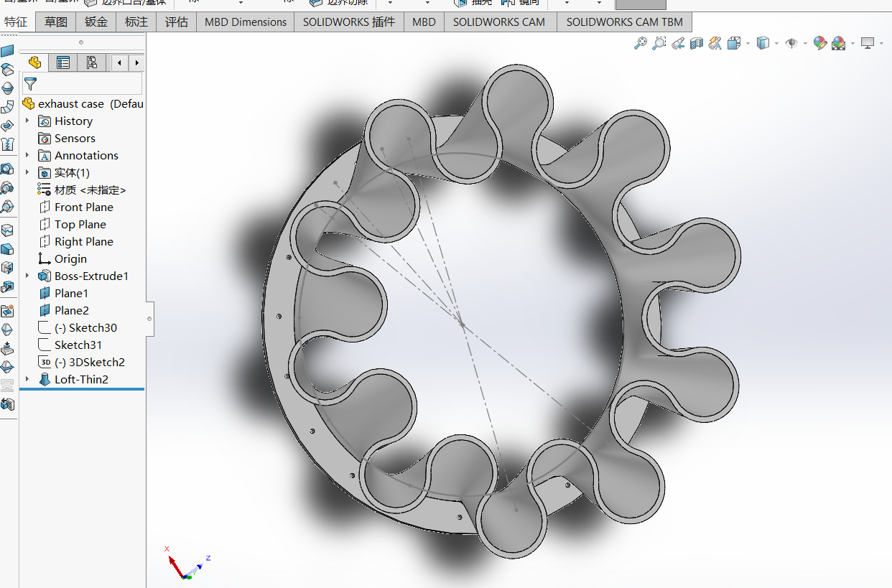Click View Settings monitor icon
The image size is (892, 588).
(868, 43)
